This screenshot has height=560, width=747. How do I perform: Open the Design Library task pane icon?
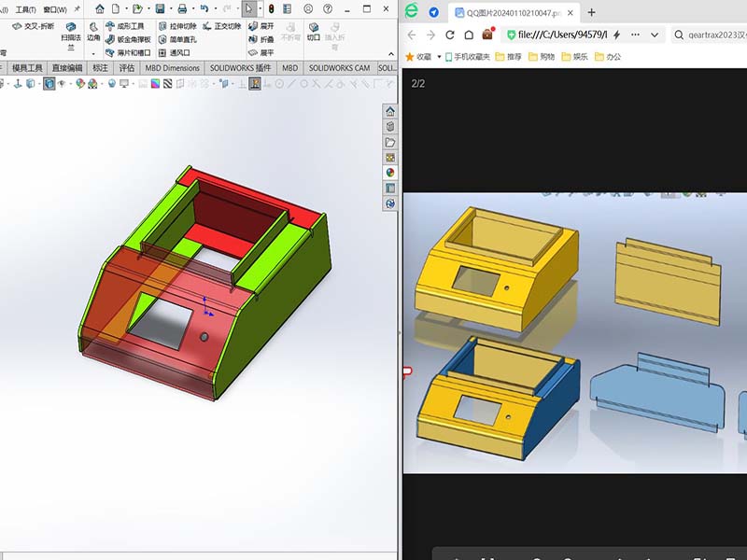click(x=390, y=127)
